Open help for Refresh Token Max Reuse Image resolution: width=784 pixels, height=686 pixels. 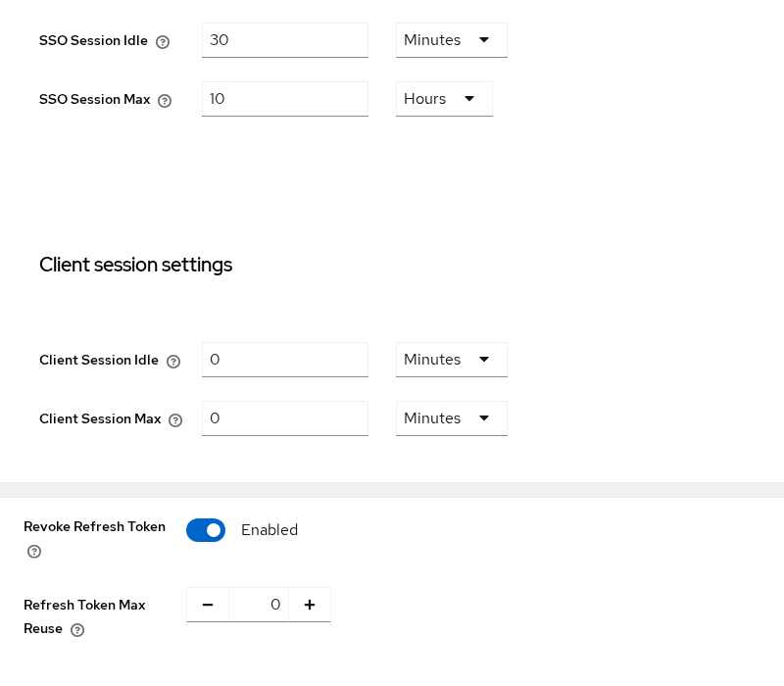77,630
